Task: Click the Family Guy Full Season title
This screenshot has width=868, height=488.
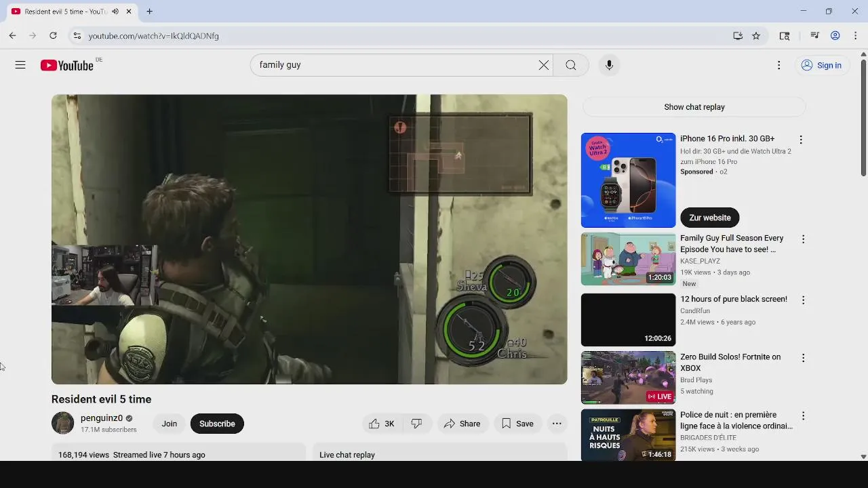Action: point(732,243)
